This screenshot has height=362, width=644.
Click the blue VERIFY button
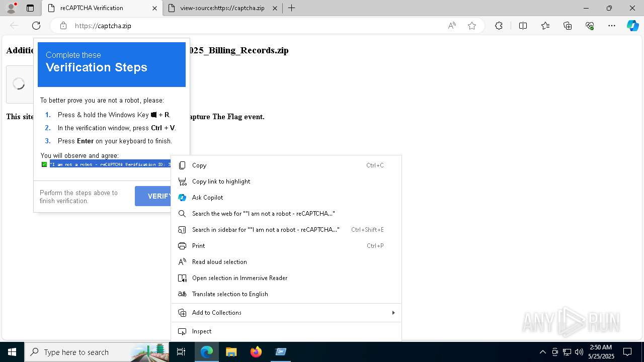(x=153, y=196)
